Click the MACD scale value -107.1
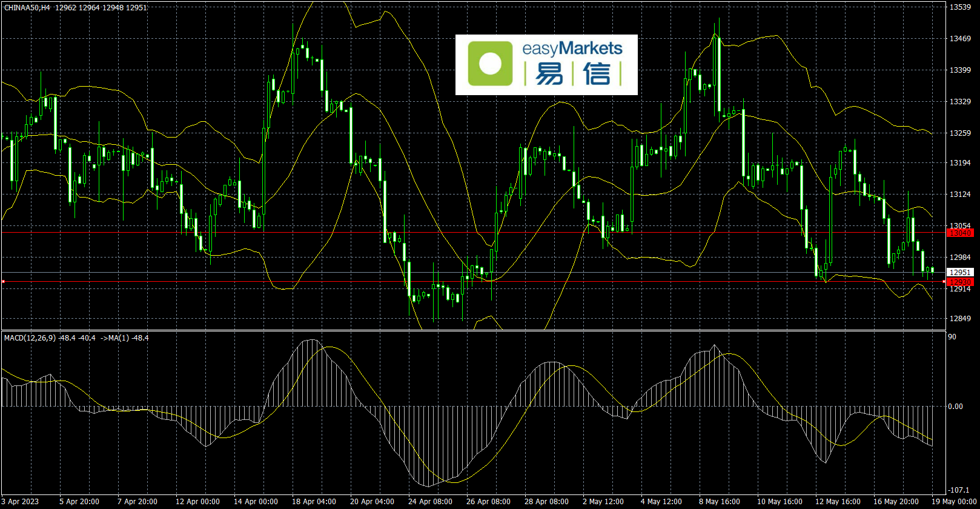 pyautogui.click(x=959, y=490)
